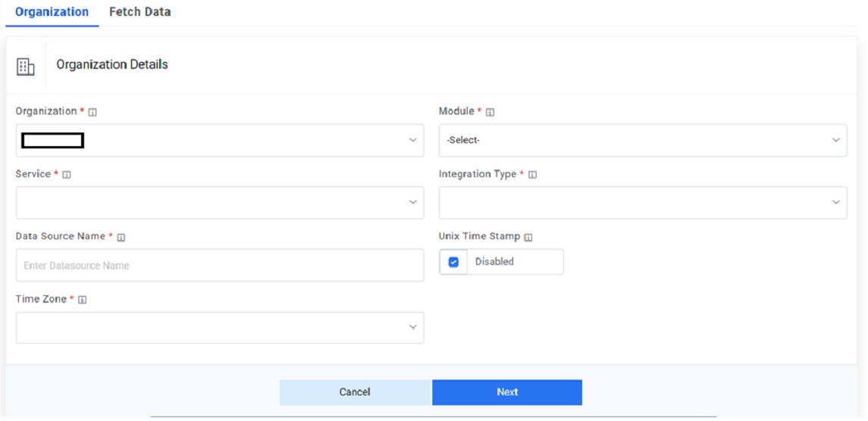Open the Service dropdown
Image resolution: width=868 pixels, height=421 pixels.
click(219, 203)
